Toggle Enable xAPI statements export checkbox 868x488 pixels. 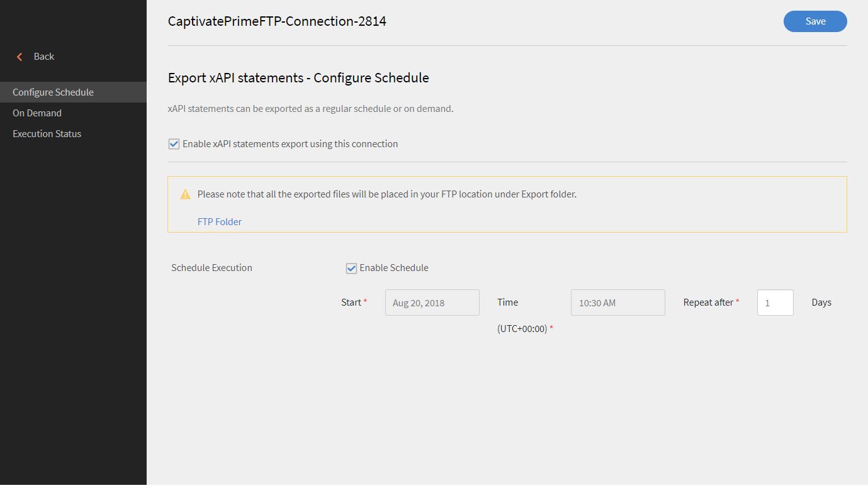click(x=174, y=144)
